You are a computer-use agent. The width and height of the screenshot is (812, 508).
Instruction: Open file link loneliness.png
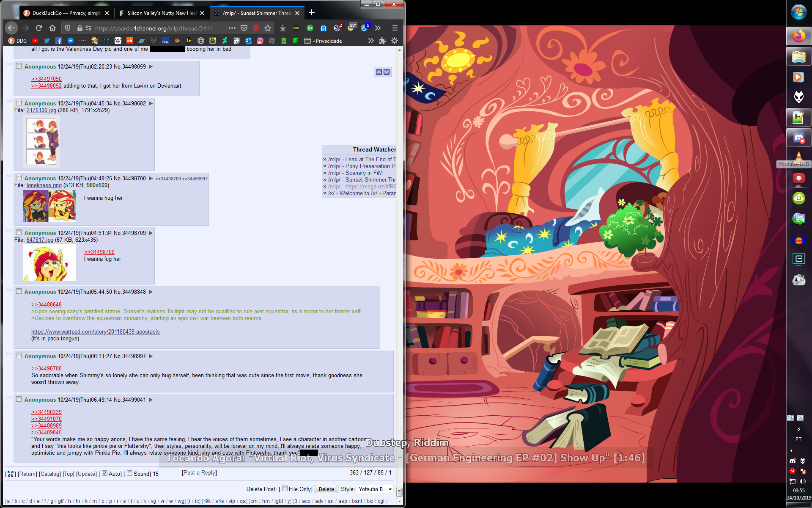coord(44,185)
